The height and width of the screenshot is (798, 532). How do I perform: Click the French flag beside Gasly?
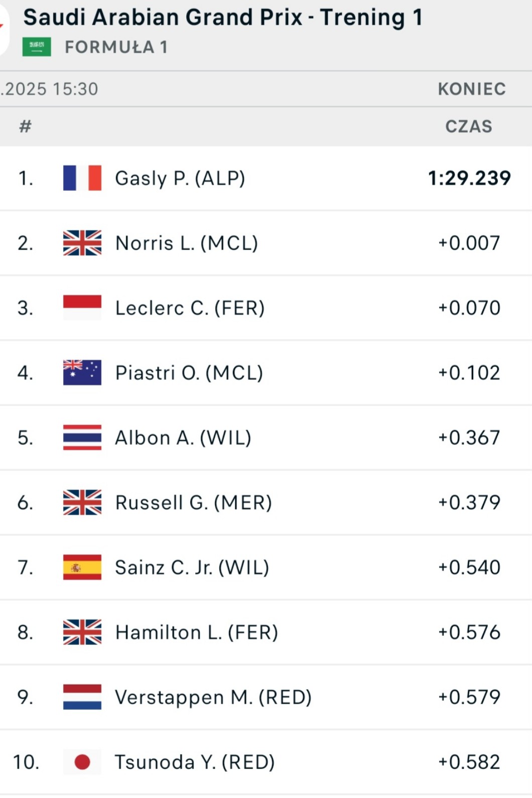(x=82, y=178)
